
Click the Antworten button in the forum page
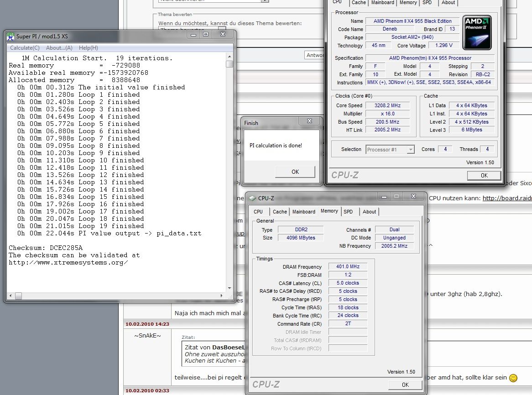[314, 55]
